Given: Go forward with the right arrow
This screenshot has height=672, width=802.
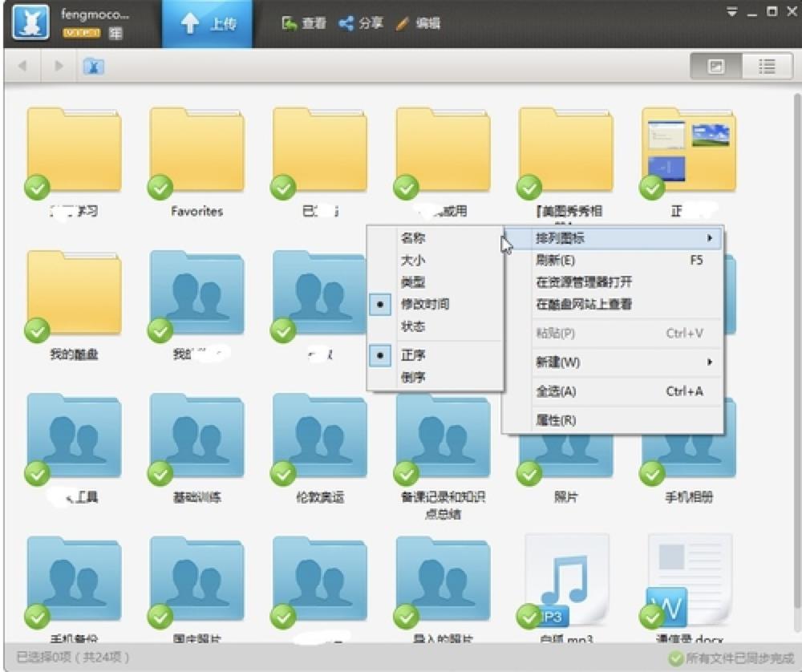Looking at the screenshot, I should (59, 66).
